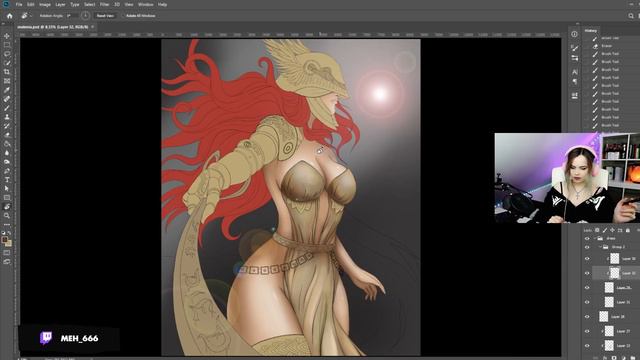Select the Healing Brush tool
The width and height of the screenshot is (640, 360).
click(x=7, y=99)
